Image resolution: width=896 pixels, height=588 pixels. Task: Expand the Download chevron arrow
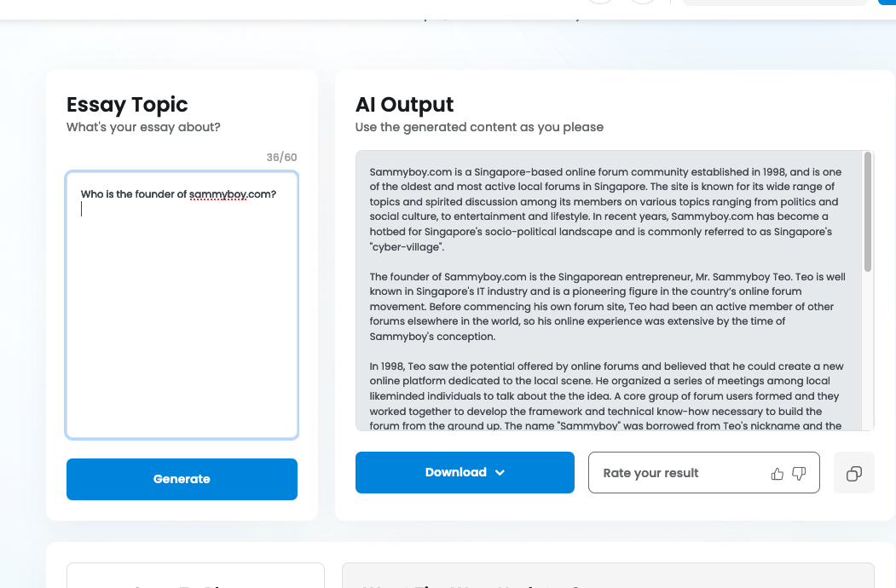[500, 473]
